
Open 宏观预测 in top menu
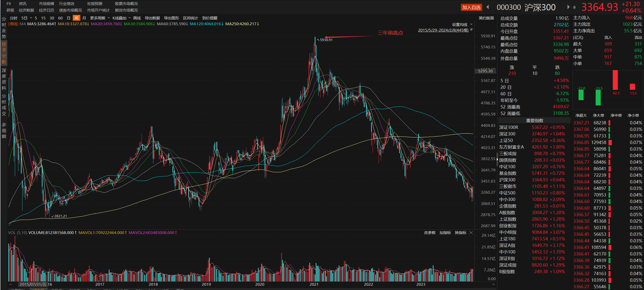pos(94,4)
